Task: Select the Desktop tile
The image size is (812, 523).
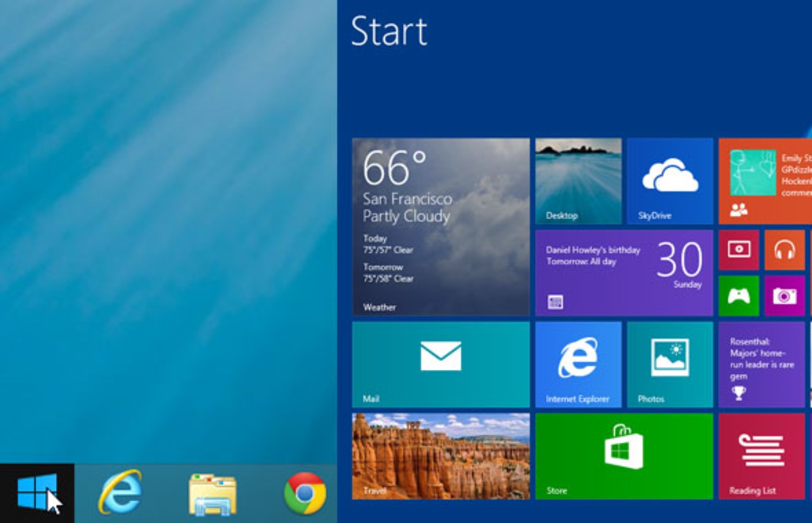Action: click(x=578, y=181)
